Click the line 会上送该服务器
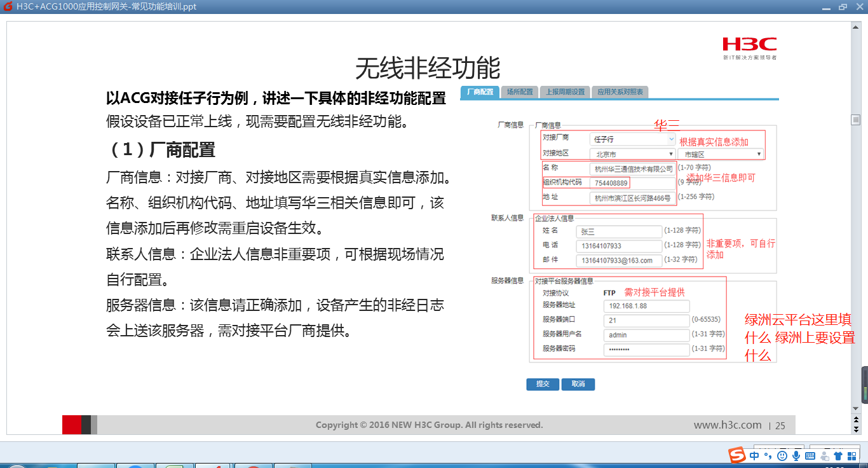Viewport: 868px width, 468px height. coord(230,331)
